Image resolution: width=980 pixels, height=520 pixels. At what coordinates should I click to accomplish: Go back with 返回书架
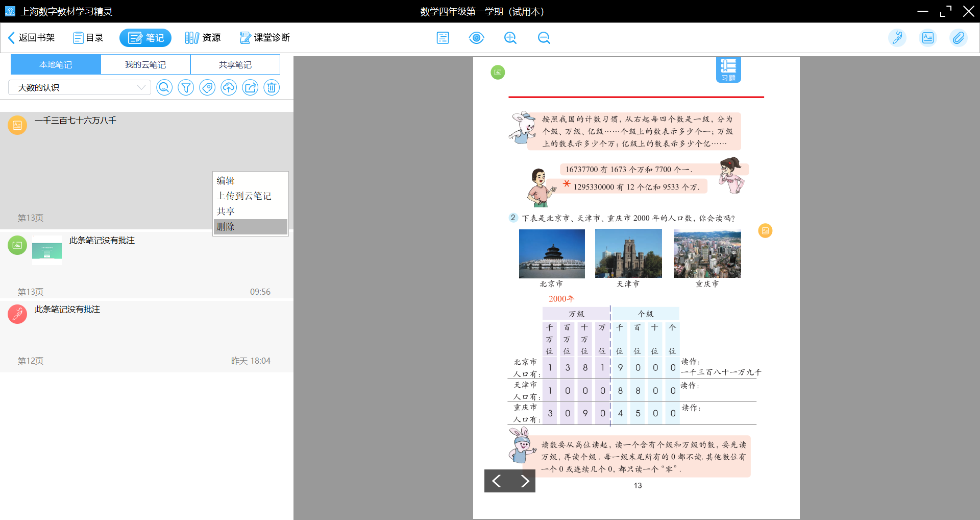pos(32,38)
